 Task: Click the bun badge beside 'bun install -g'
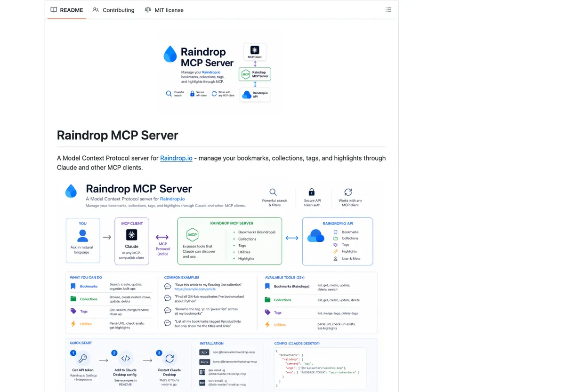point(202,383)
